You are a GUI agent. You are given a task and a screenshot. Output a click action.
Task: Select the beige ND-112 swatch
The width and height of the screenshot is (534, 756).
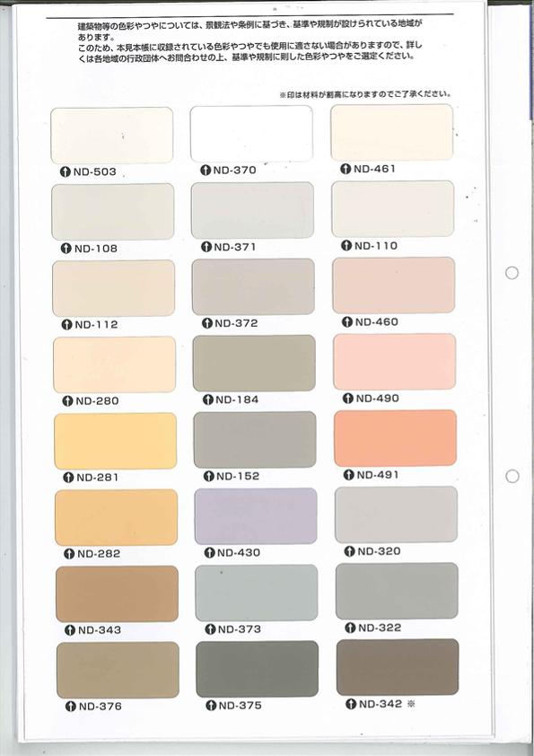[114, 288]
